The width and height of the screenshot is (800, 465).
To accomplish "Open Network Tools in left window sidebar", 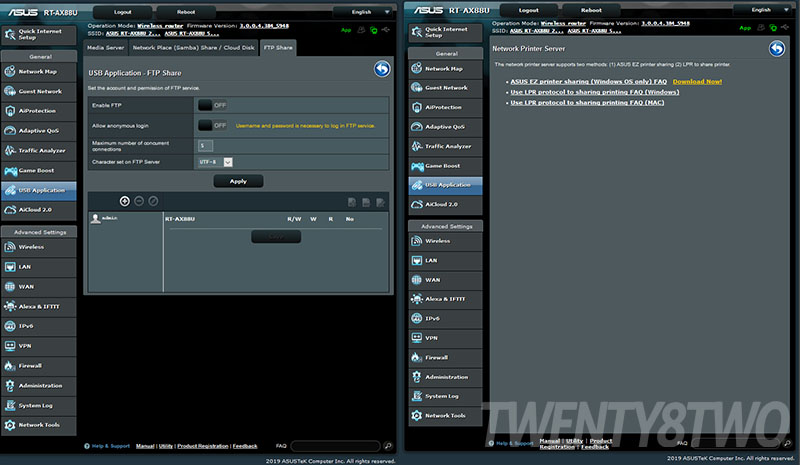I will (x=39, y=425).
